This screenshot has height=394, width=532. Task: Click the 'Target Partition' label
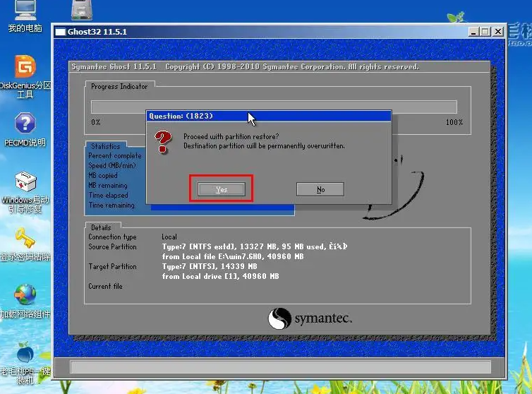tap(112, 266)
